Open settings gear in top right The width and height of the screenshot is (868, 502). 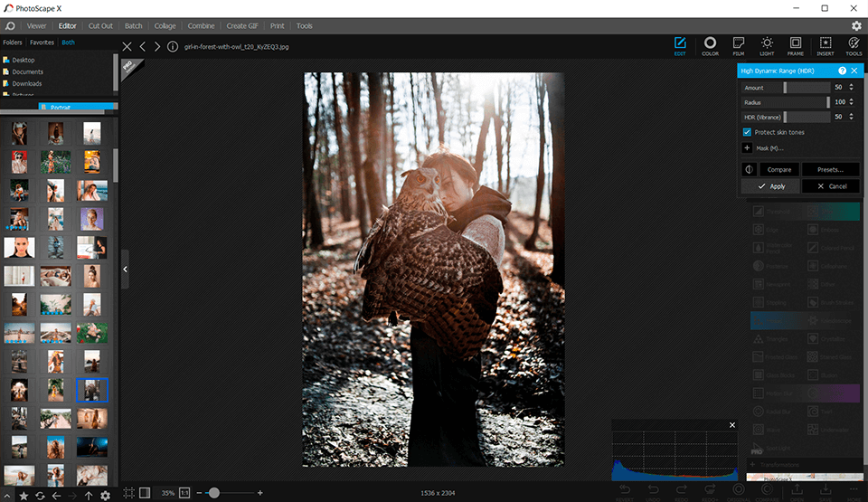pyautogui.click(x=855, y=26)
